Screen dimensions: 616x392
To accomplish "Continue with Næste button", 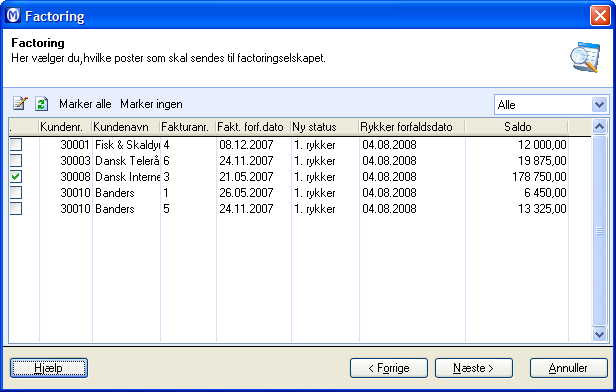I will [473, 368].
